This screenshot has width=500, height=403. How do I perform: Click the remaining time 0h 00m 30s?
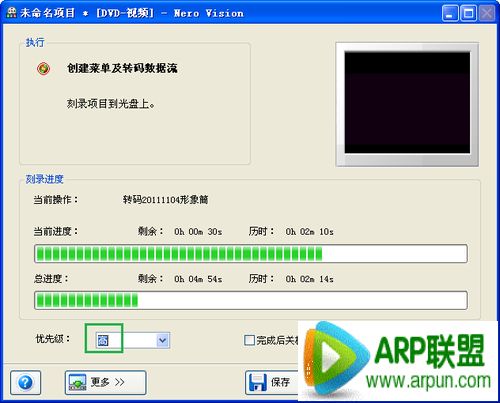point(198,231)
